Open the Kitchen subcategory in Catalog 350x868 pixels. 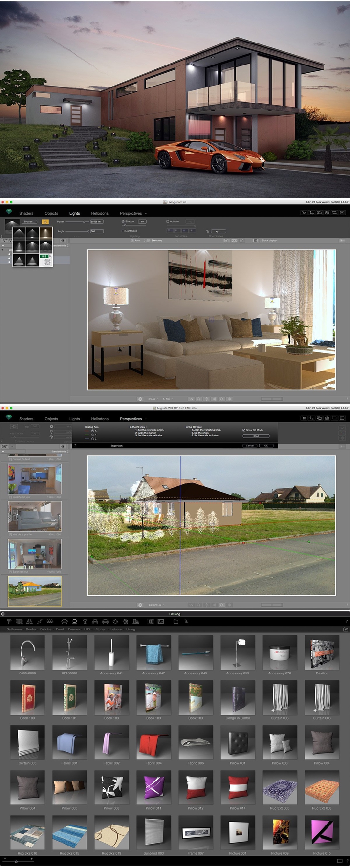pyautogui.click(x=100, y=629)
